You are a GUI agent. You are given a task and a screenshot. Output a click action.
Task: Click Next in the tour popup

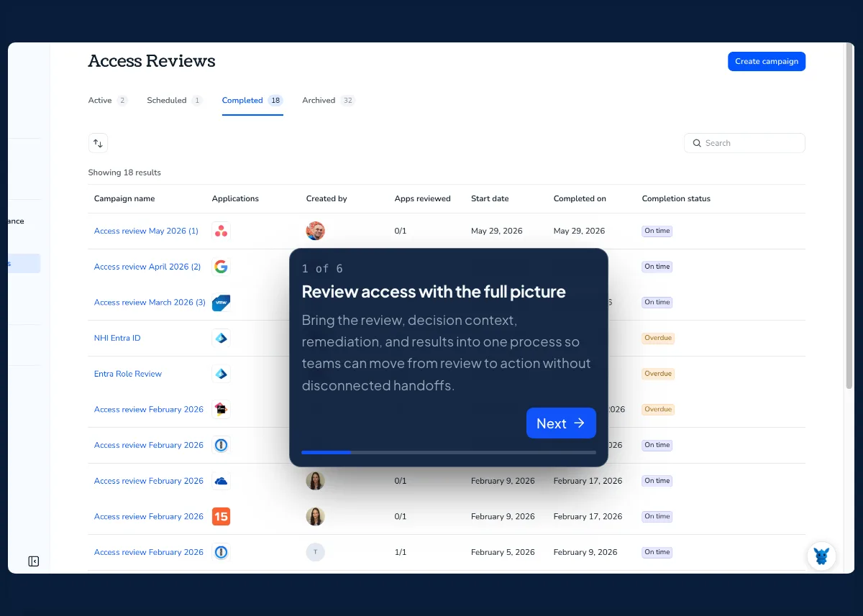pyautogui.click(x=561, y=423)
